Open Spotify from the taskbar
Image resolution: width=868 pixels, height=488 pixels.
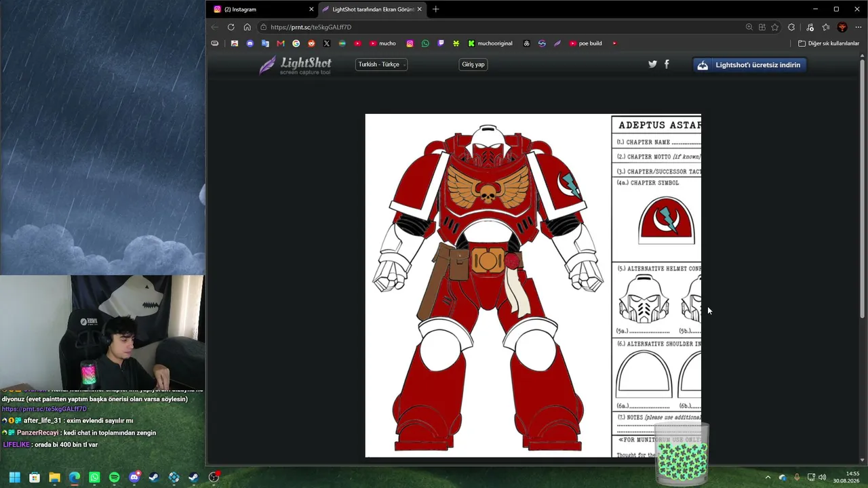(114, 477)
